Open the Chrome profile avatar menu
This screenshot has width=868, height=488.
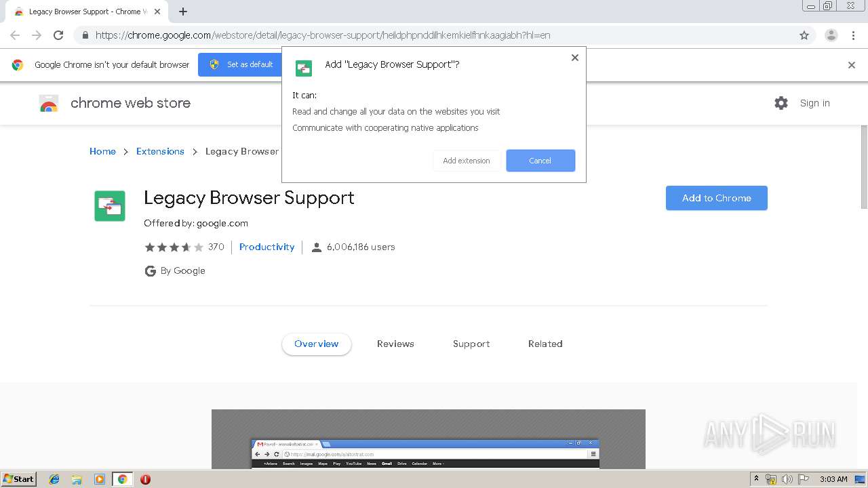(x=831, y=35)
